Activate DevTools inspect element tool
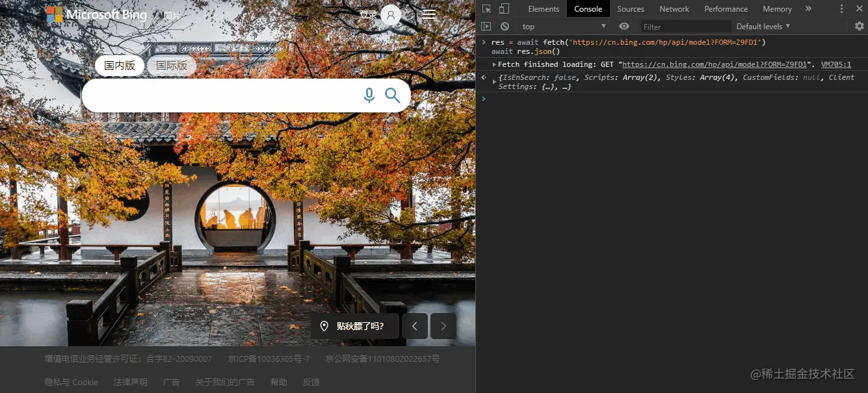Image resolution: width=868 pixels, height=393 pixels. (x=487, y=8)
